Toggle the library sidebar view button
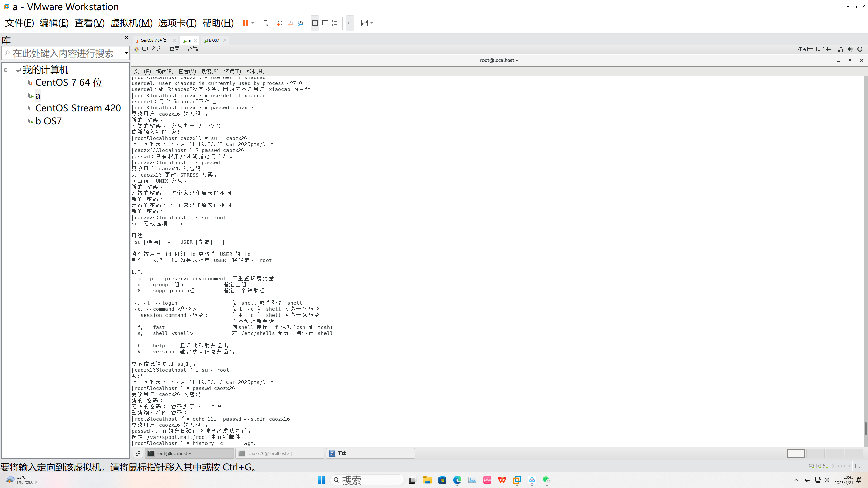868x488 pixels. [315, 23]
